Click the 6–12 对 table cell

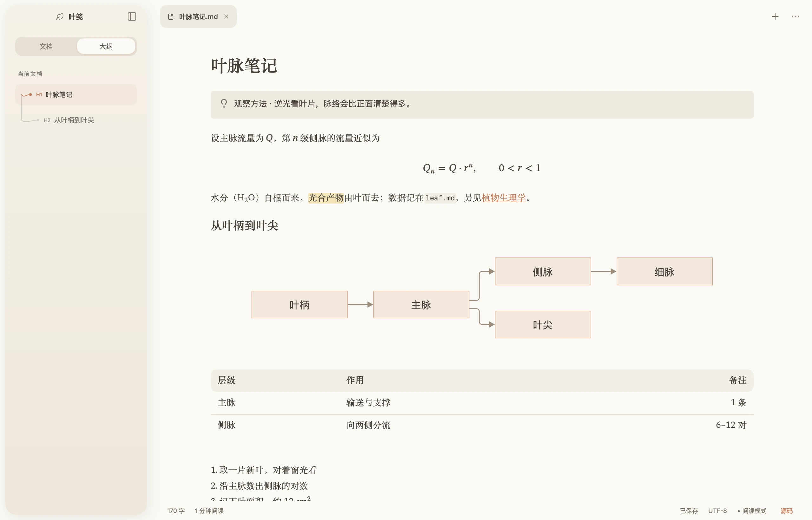[x=731, y=425]
